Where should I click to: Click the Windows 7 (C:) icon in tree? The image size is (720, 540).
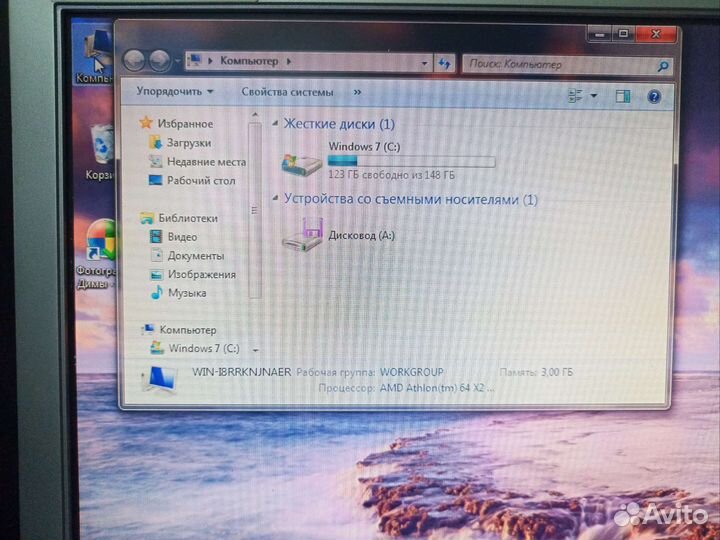(x=157, y=348)
